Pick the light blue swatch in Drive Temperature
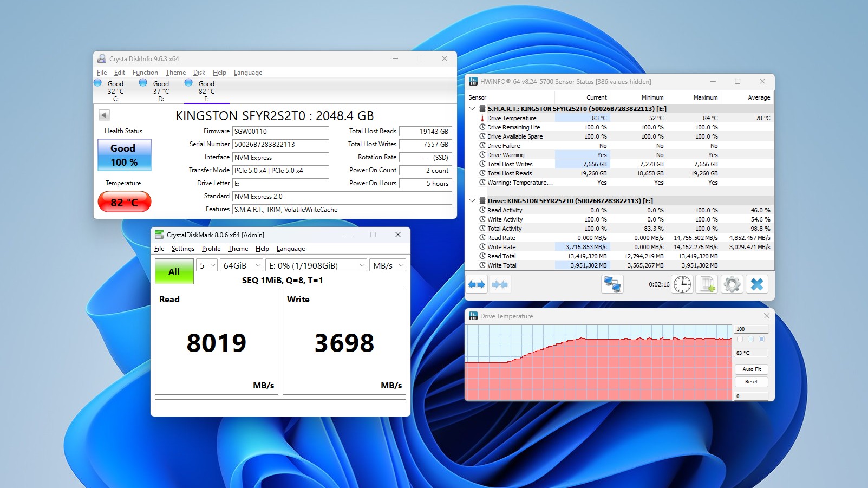The image size is (868, 488). click(x=750, y=339)
